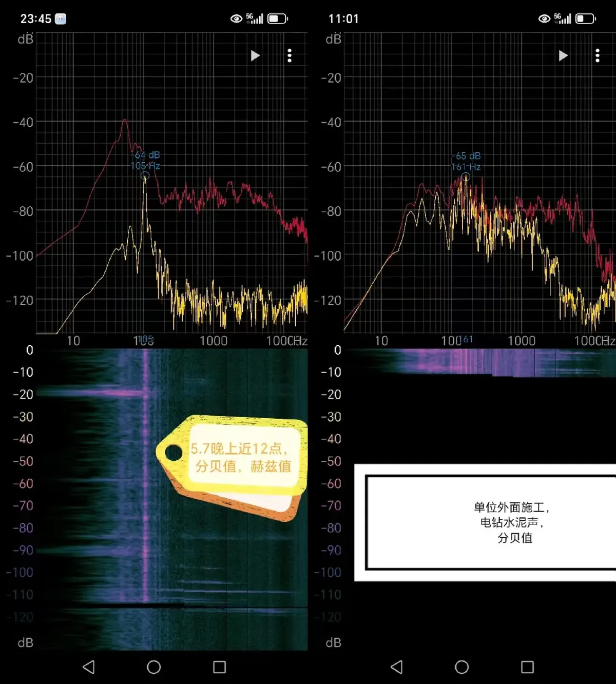Open recent apps under the 11:01 screenshot
Image resolution: width=616 pixels, height=684 pixels.
tap(528, 667)
